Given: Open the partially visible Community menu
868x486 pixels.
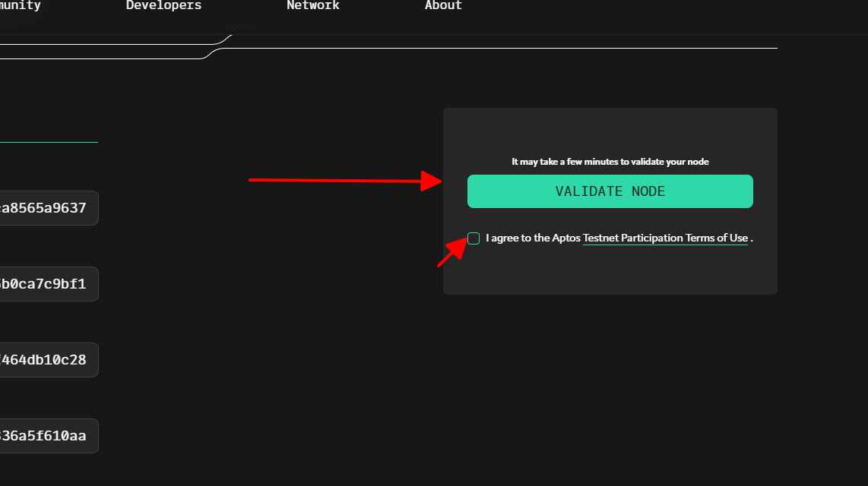Looking at the screenshot, I should [x=21, y=6].
